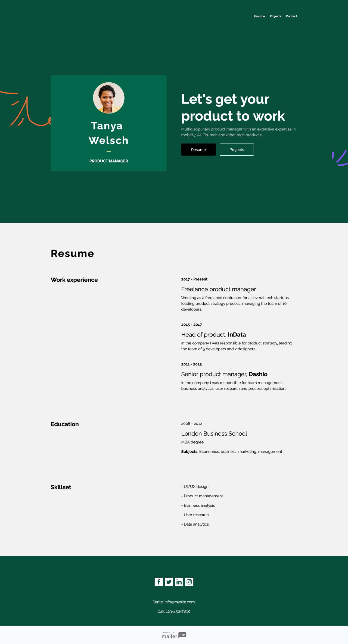Image resolution: width=348 pixels, height=644 pixels.
Task: Open Resume in the top navigation
Action: [259, 16]
